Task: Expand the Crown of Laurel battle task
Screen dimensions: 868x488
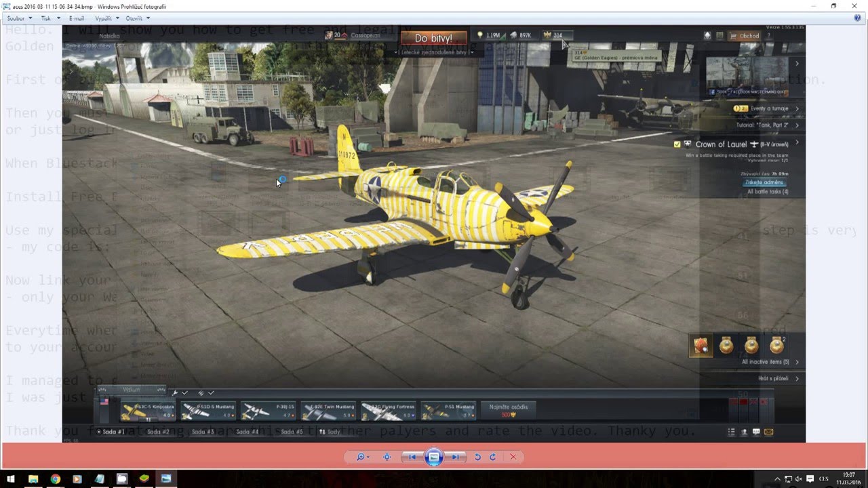Action: tap(797, 143)
